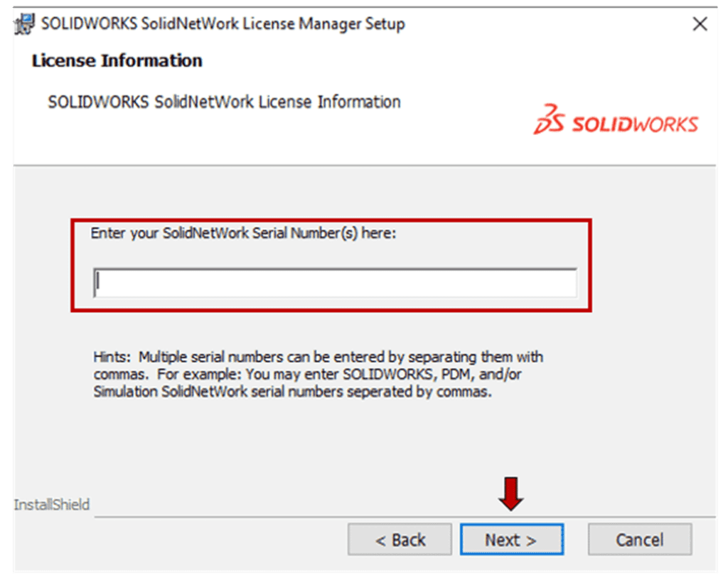
Task: Go back to the previous setup step
Action: (x=399, y=539)
